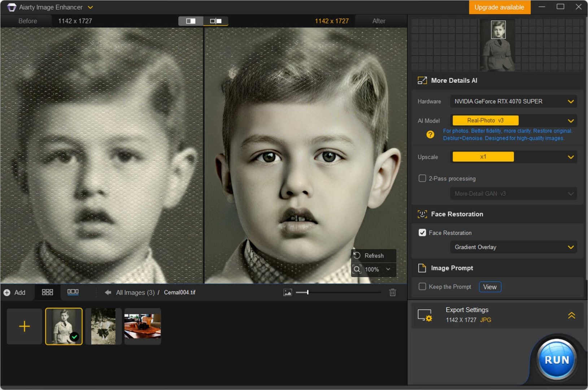Click the Refresh preview icon

click(x=357, y=256)
